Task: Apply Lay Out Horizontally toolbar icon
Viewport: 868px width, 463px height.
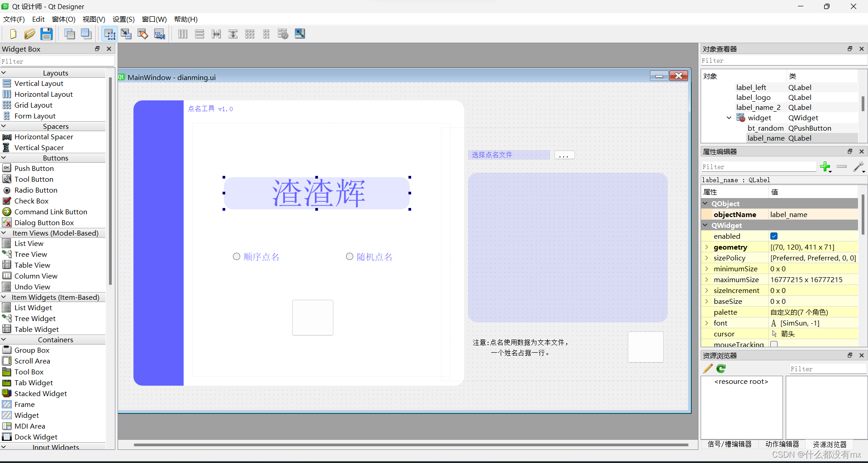Action: (x=183, y=34)
